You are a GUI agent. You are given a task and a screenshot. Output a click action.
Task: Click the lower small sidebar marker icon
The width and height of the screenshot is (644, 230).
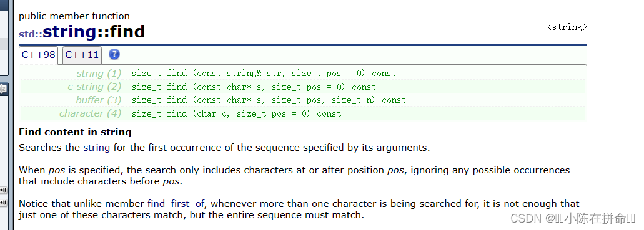click(x=3, y=203)
